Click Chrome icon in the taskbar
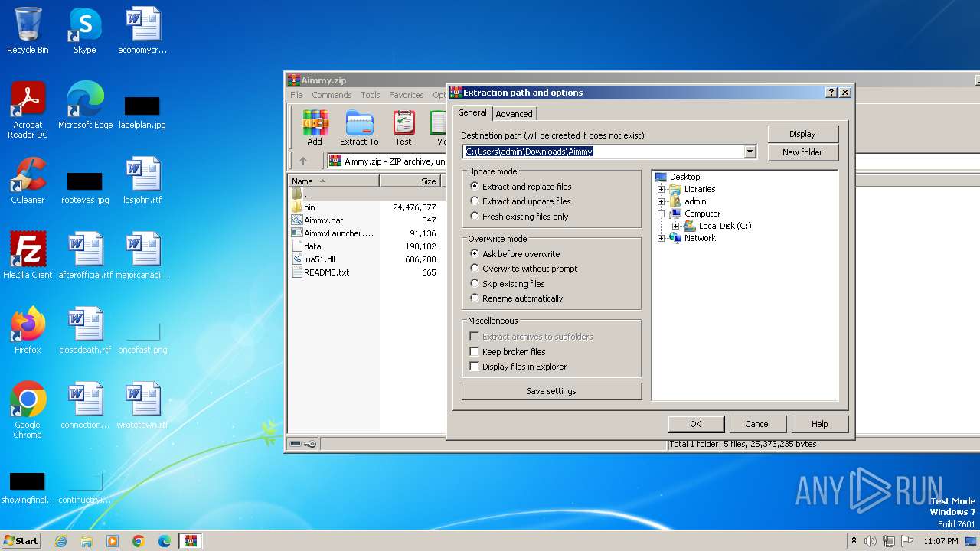This screenshot has height=551, width=980. [139, 541]
